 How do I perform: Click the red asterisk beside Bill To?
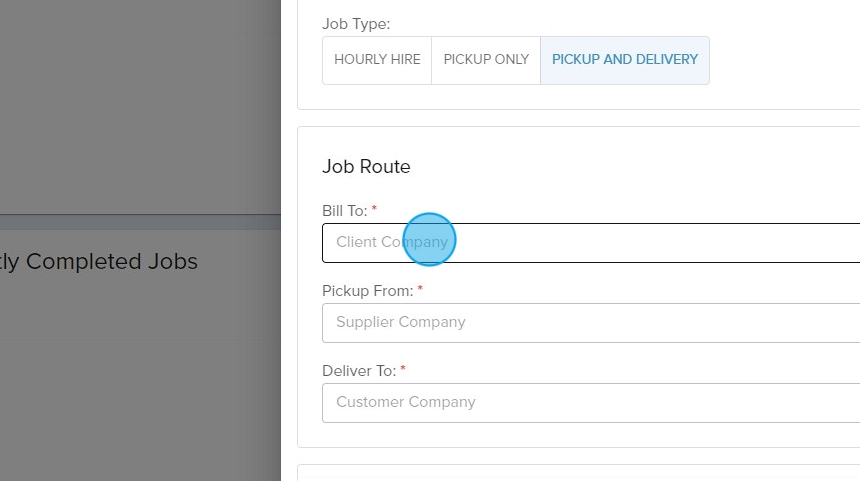pos(375,210)
